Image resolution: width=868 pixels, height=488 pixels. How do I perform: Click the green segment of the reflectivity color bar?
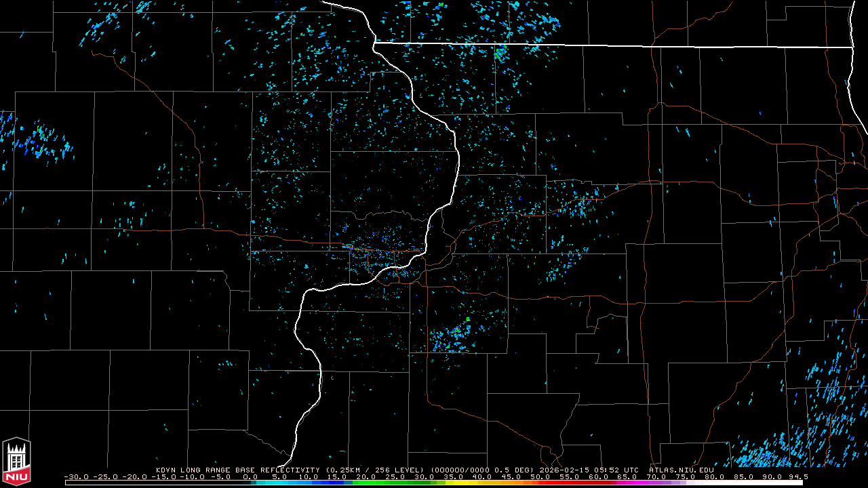(380, 483)
